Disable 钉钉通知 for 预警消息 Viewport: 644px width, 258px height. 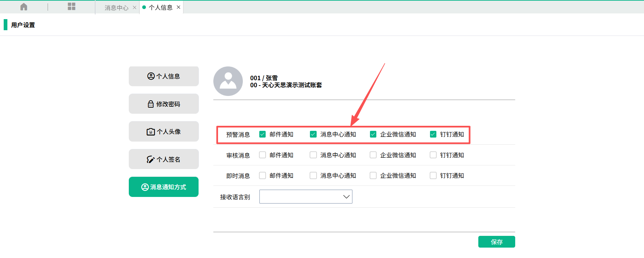[x=433, y=134]
